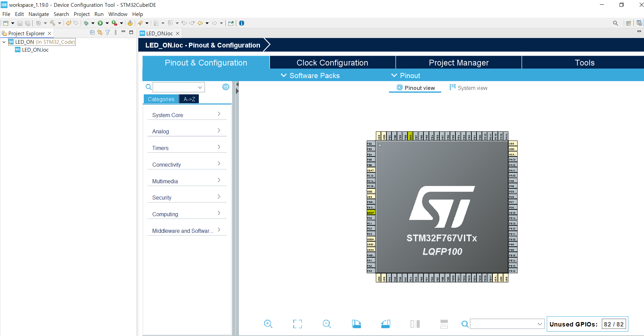Screen dimensions: 644x336
Task: Expand the Analog category
Action: (187, 131)
